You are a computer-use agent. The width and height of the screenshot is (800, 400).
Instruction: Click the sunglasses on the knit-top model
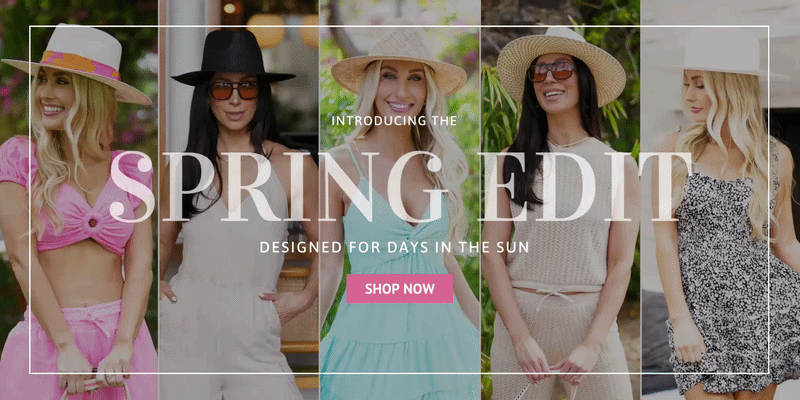coord(552,71)
